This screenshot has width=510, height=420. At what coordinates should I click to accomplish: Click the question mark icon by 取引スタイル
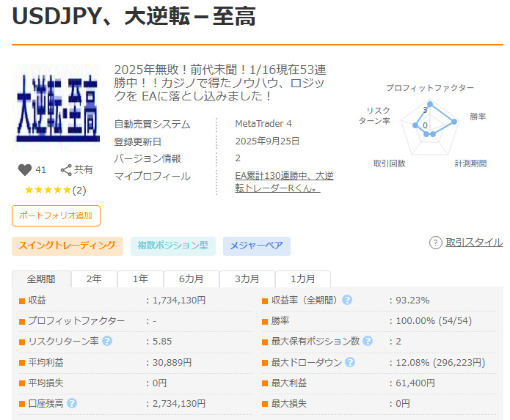tap(435, 243)
